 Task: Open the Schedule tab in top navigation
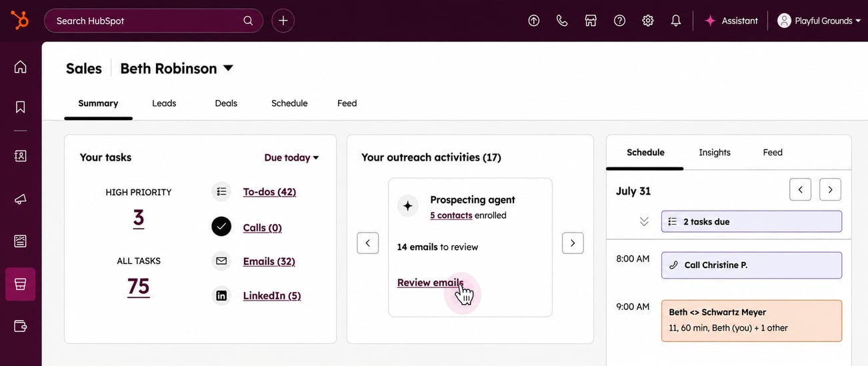tap(289, 103)
